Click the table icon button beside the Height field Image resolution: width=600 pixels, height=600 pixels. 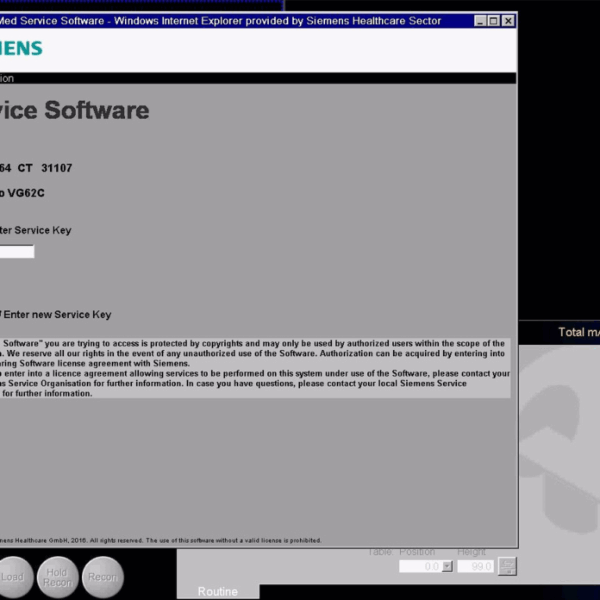507,566
